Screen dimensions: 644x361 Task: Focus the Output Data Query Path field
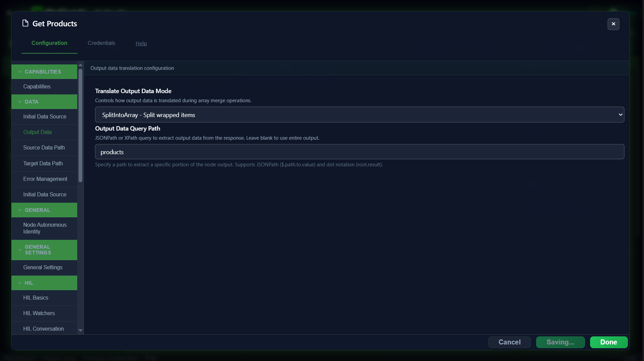359,152
